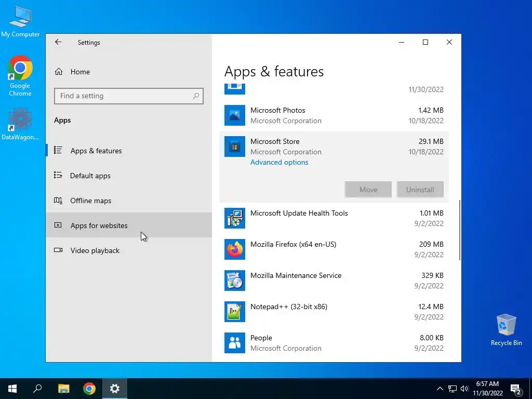
Task: Open the Windows Start menu
Action: [12, 389]
